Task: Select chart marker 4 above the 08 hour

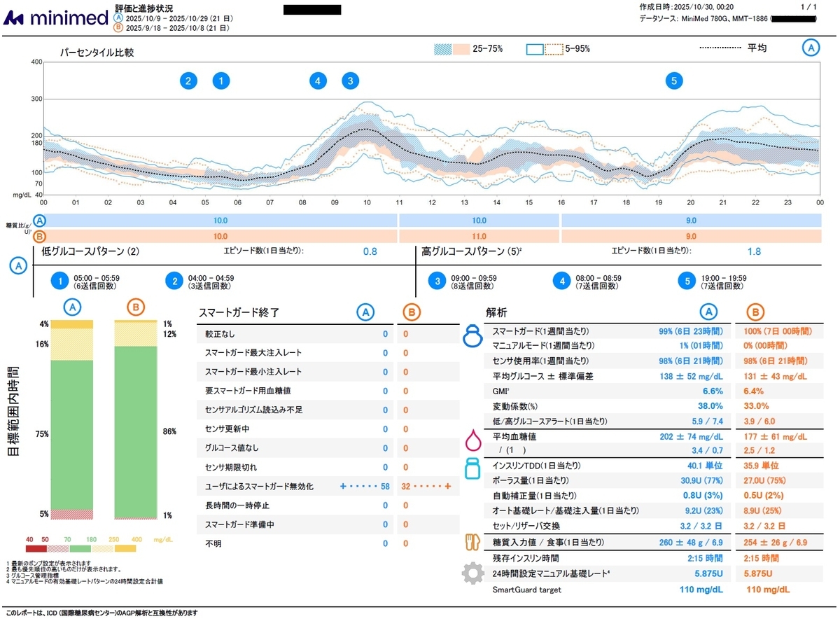Action: pos(318,81)
